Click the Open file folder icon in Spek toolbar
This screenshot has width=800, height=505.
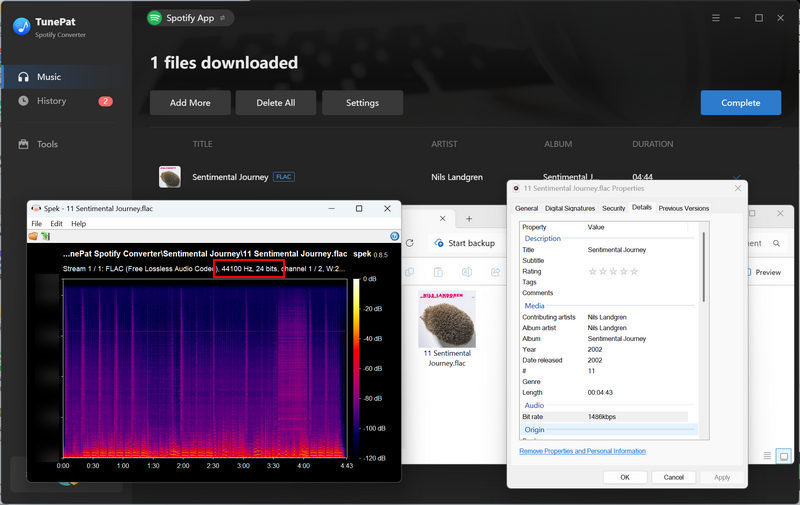[34, 236]
